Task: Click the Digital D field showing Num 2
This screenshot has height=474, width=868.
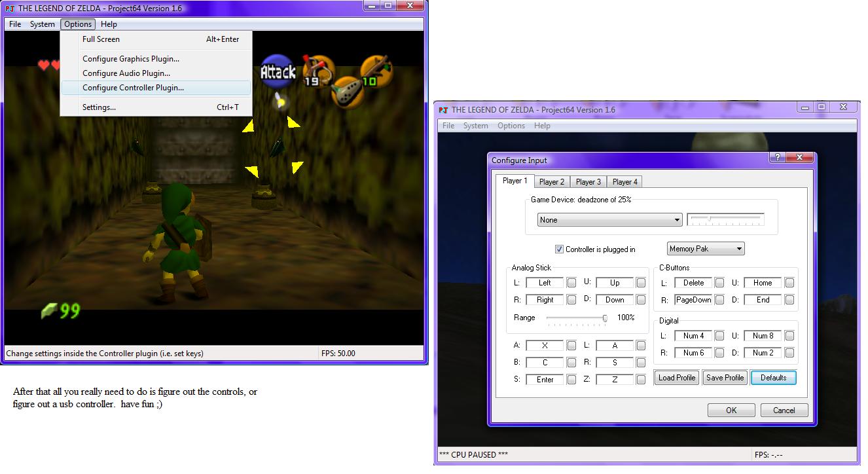Action: pyautogui.click(x=763, y=353)
